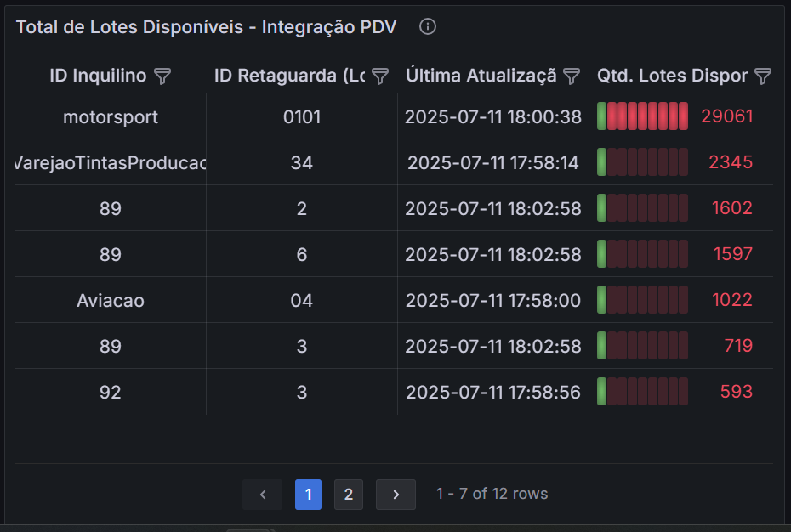Viewport: 791px width, 532px height.
Task: Click the motorsport tenant cell
Action: (x=111, y=116)
